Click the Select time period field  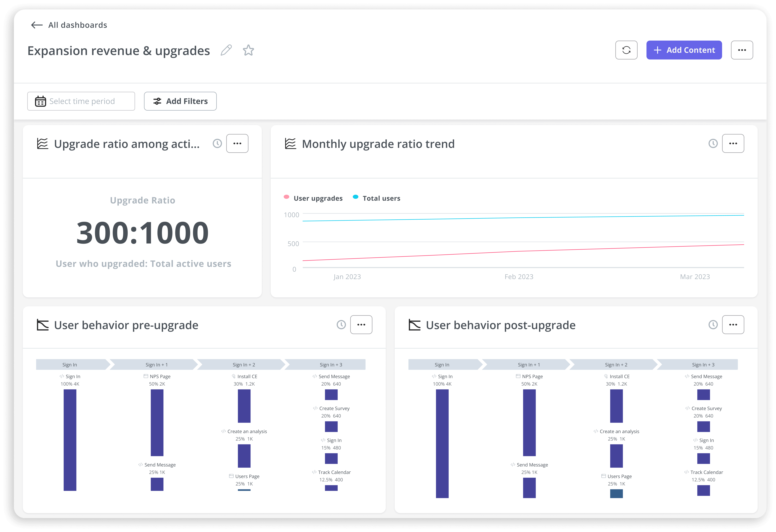coord(81,101)
